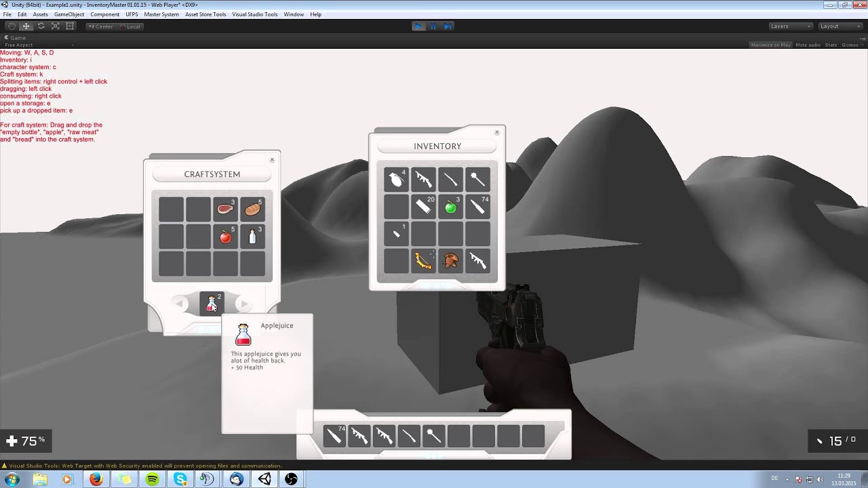This screenshot has width=868, height=488.
Task: Toggle the Play mode button
Action: coord(418,26)
